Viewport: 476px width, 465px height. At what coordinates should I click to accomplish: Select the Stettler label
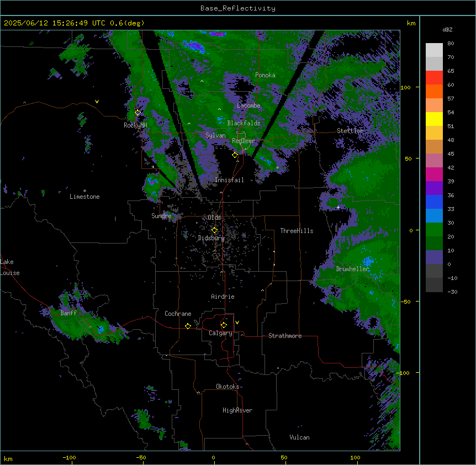point(350,131)
